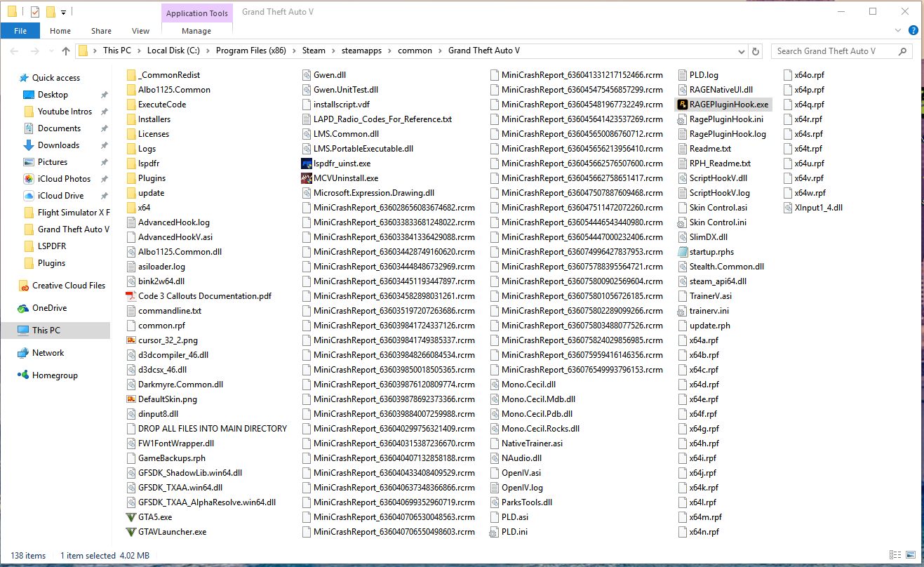Expand the chevron after common in breadcrumb

click(x=441, y=51)
